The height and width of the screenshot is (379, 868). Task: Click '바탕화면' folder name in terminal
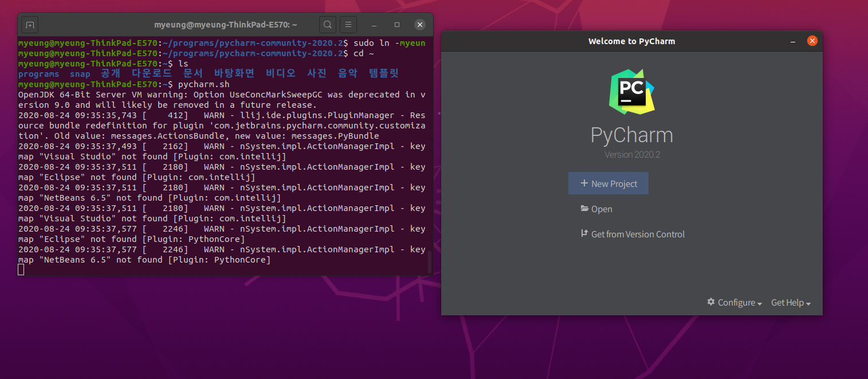[234, 73]
